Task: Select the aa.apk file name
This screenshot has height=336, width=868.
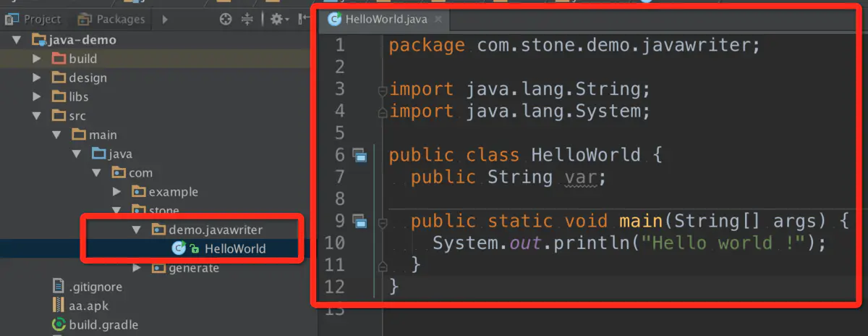Action: point(89,306)
